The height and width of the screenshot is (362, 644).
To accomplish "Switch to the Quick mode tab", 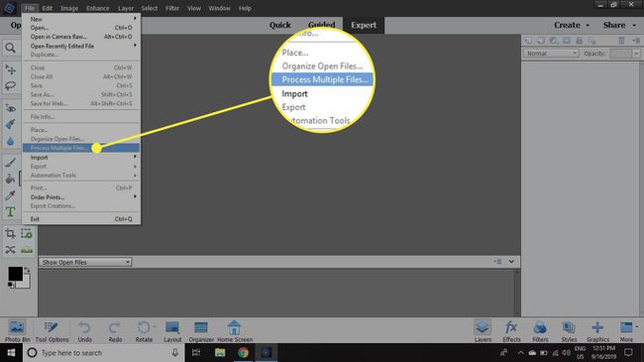I will click(280, 25).
